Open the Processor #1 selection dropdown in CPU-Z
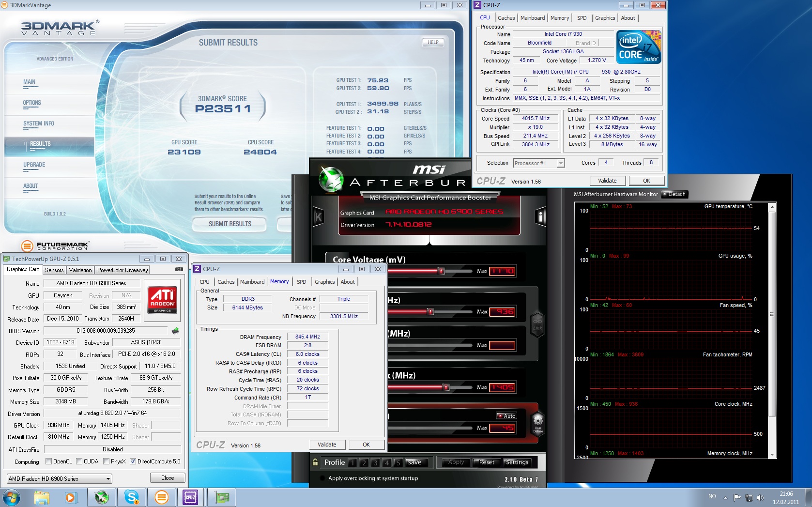812x507 pixels. point(539,163)
